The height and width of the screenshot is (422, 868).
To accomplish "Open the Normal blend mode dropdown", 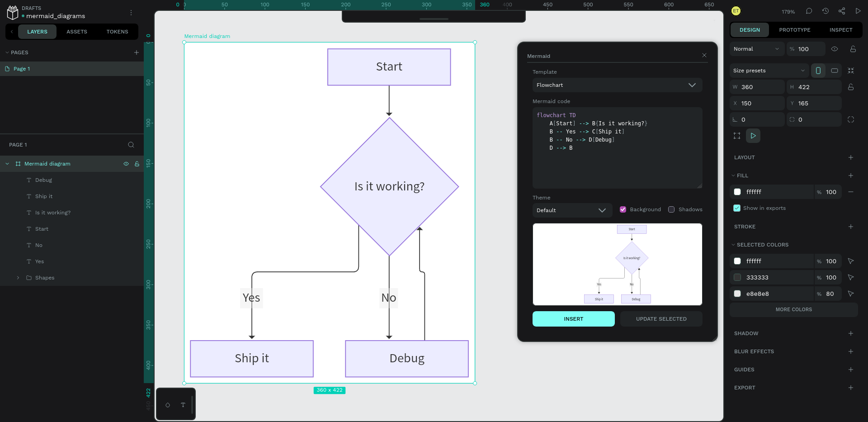I will 757,49.
